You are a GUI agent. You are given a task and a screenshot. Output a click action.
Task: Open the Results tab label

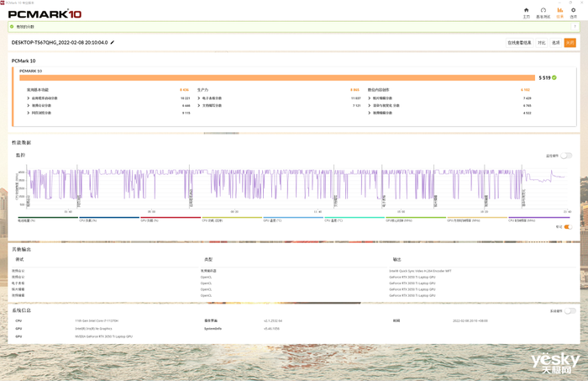click(560, 17)
